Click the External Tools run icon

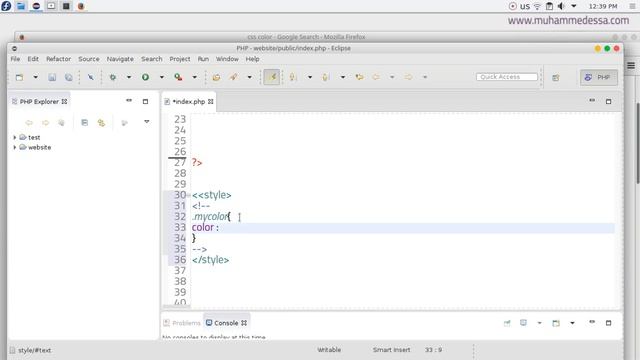tap(178, 77)
